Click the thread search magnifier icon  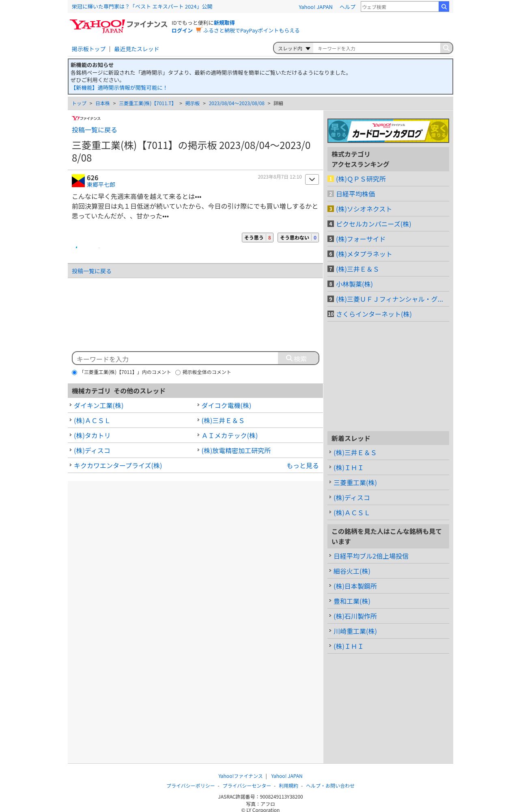click(446, 48)
